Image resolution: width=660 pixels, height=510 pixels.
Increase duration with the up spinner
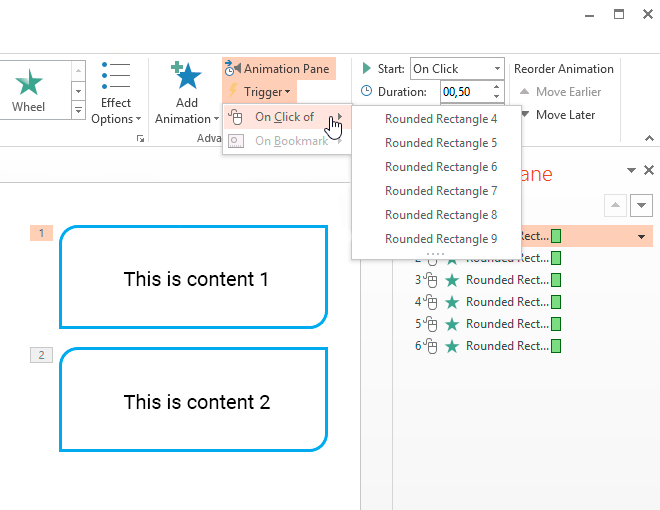(497, 87)
